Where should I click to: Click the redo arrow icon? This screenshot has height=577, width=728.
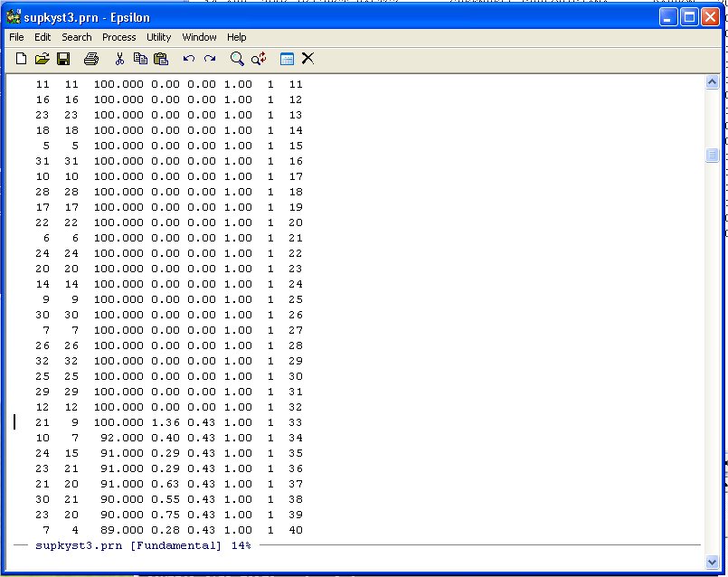click(x=210, y=59)
